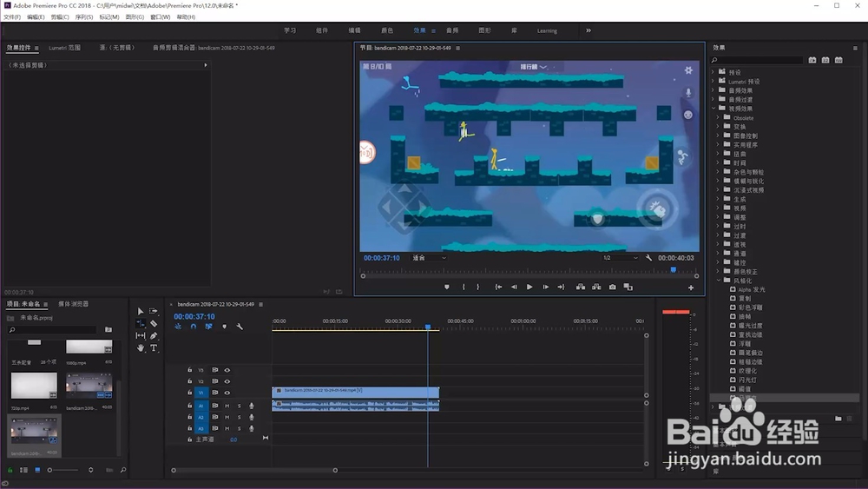Select the Selection arrow tool
Viewport: 868px width, 489px height.
click(x=140, y=311)
